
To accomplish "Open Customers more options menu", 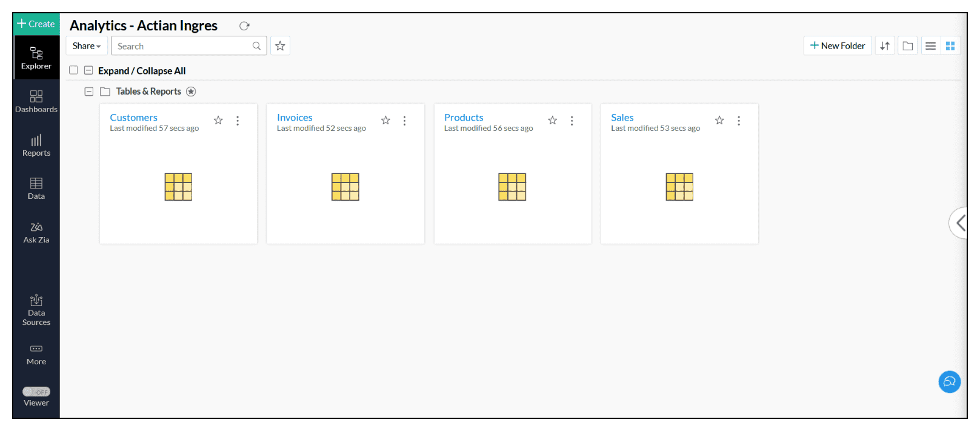I will (238, 121).
